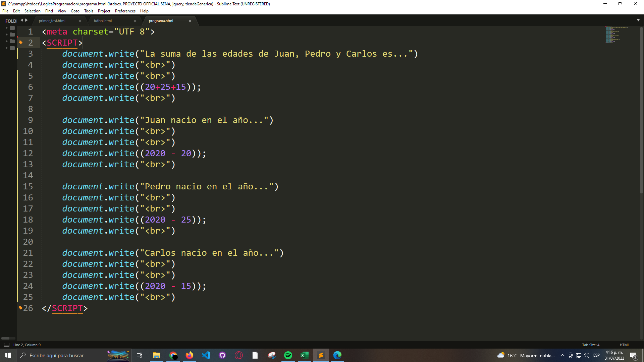Open the Preferences menu
Image resolution: width=644 pixels, height=362 pixels.
pos(125,11)
